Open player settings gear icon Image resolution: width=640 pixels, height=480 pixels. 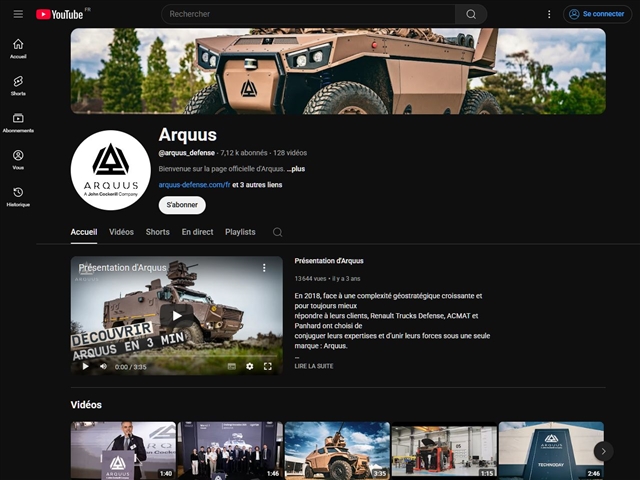tap(249, 367)
